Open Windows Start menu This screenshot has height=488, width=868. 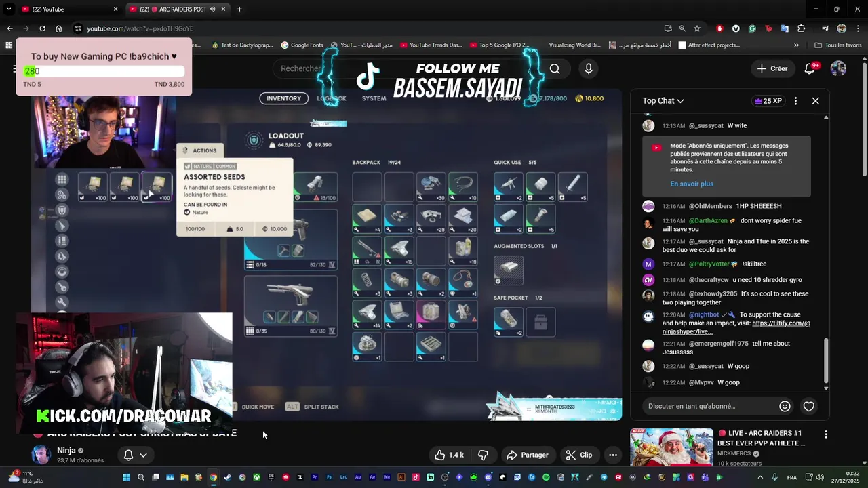(x=126, y=477)
